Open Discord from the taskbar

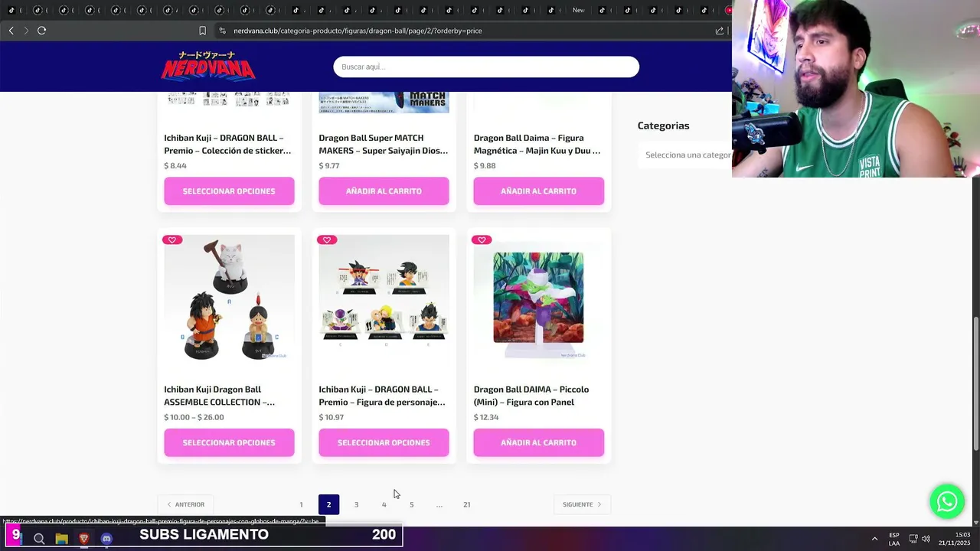click(x=106, y=539)
